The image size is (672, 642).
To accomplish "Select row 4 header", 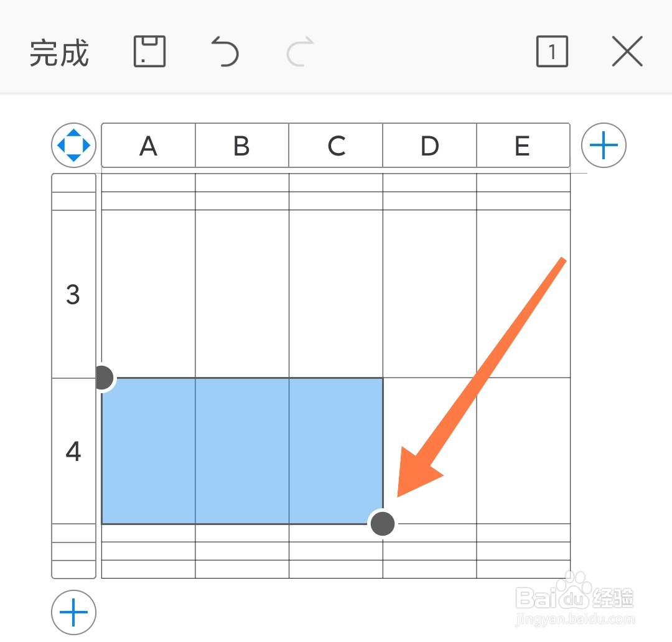I will tap(73, 451).
